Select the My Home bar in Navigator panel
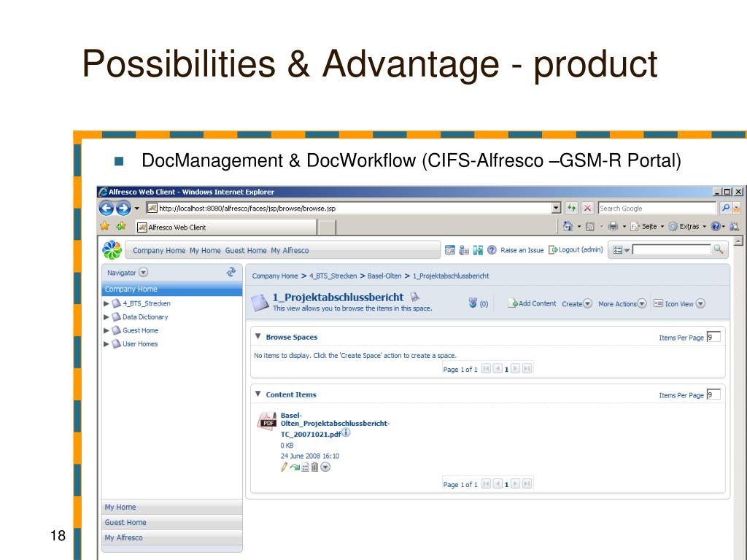Image resolution: width=747 pixels, height=560 pixels. click(x=172, y=507)
